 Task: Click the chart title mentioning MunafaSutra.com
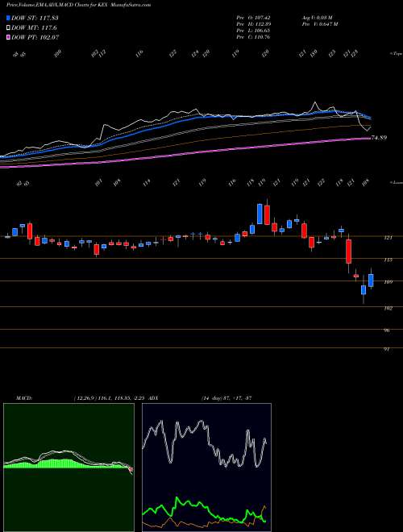[79, 5]
